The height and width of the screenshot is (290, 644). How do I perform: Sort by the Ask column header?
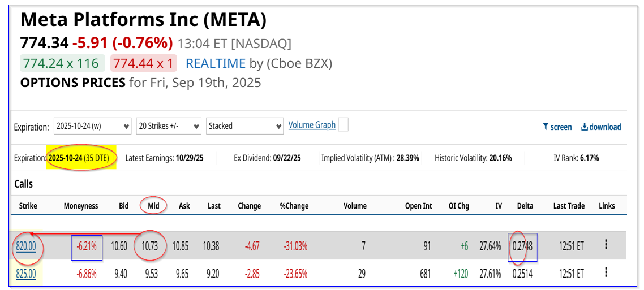point(184,206)
